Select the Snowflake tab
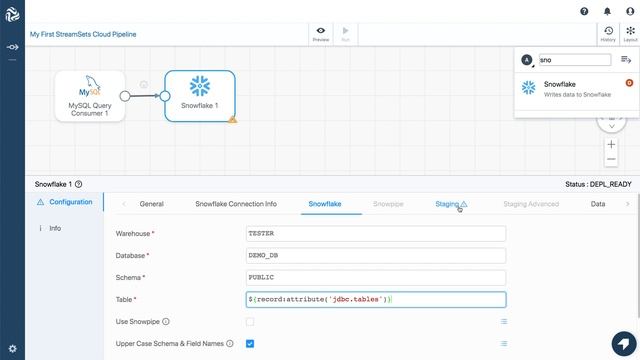 pyautogui.click(x=325, y=204)
